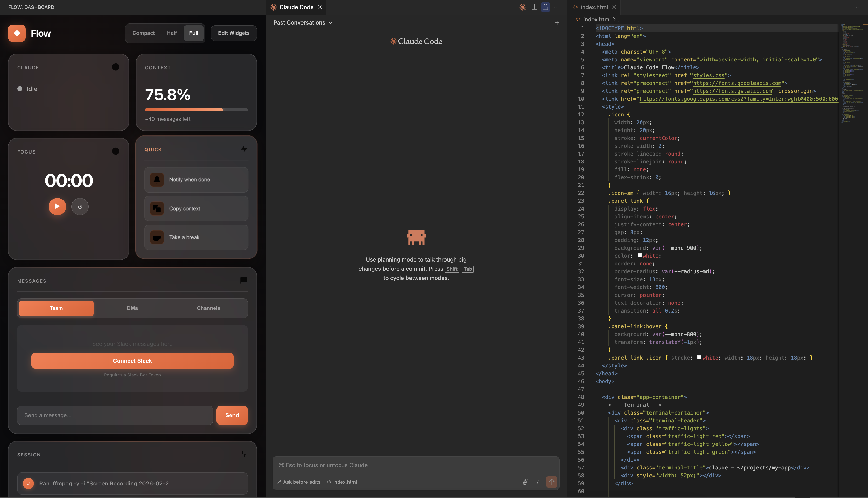Toggle the lock icon in the Claude Code toolbar
This screenshot has width=868, height=498.
(x=545, y=7)
